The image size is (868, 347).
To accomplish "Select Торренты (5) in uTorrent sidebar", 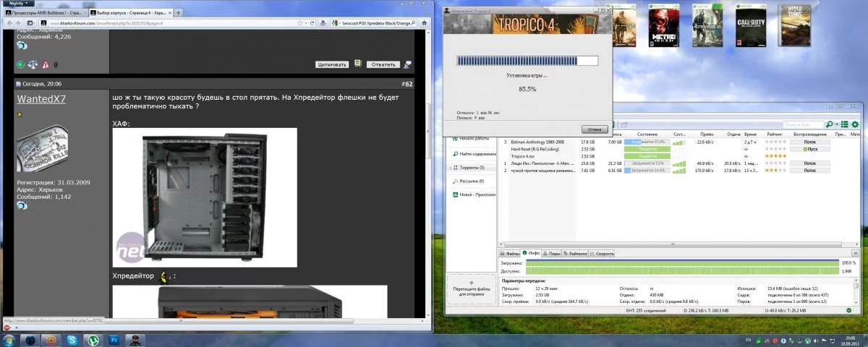I will click(472, 168).
